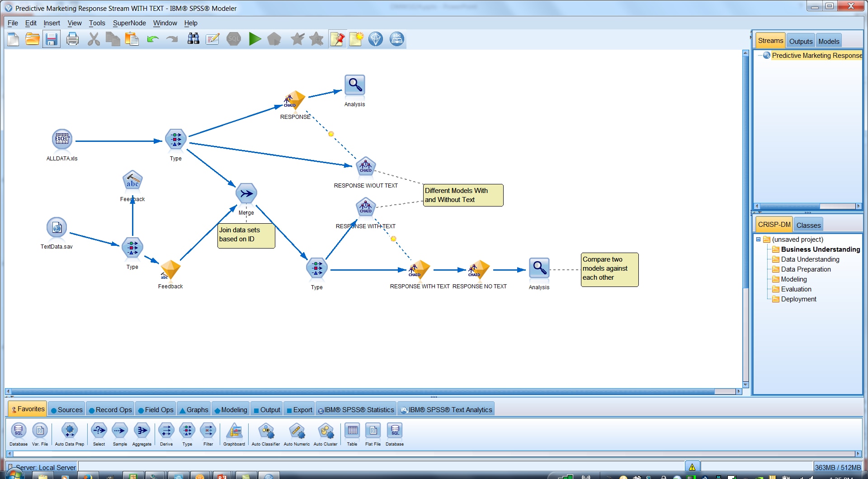The width and height of the screenshot is (868, 479).
Task: Select the Graphboard node from Favorites palette
Action: coord(234,432)
